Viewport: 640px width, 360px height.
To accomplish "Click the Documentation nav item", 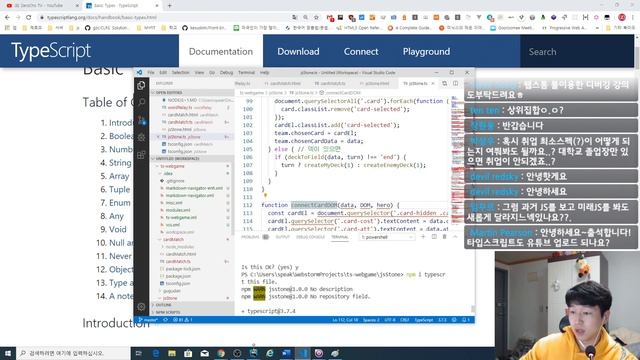I will [221, 51].
